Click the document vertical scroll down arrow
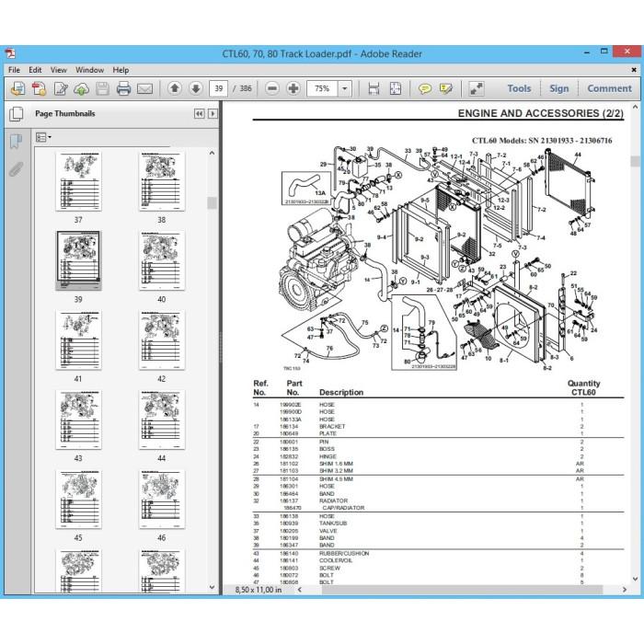Screen dimensions: 644x644 pos(636,579)
